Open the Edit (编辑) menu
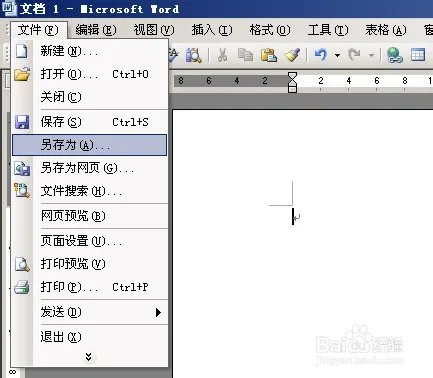The width and height of the screenshot is (433, 378). click(96, 30)
